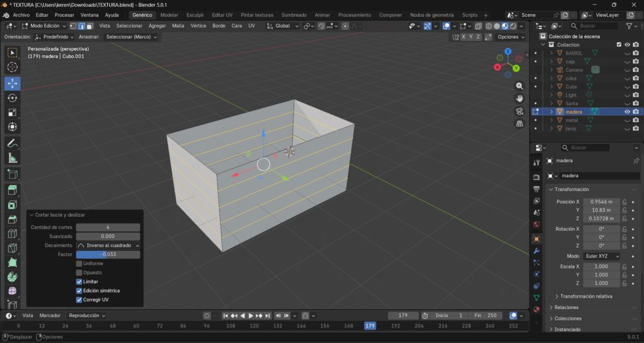Open the Decaimiento dropdown
Image resolution: width=644 pixels, height=343 pixels.
pos(108,245)
